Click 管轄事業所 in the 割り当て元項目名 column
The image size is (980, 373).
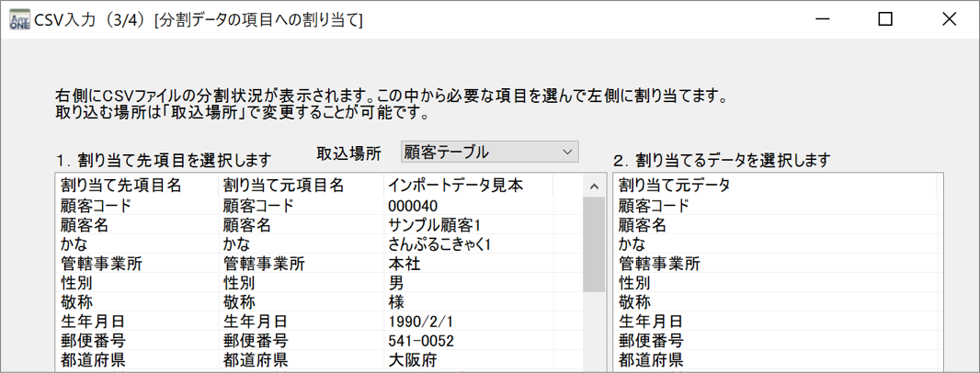(x=264, y=264)
